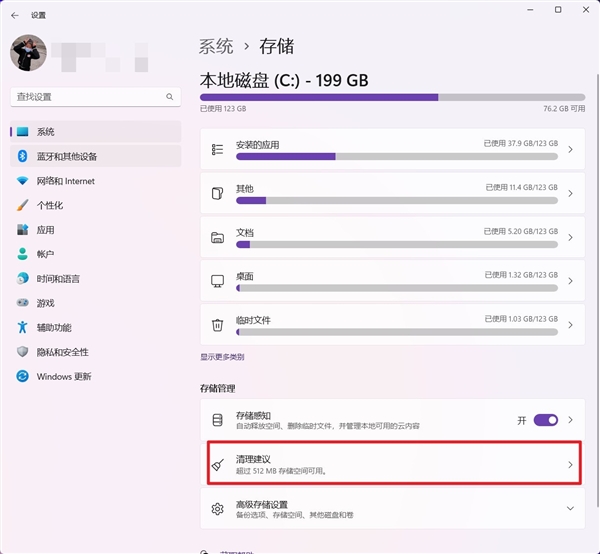Viewport: 600px width, 554px height.
Task: Open 清理建议 row
Action: click(x=394, y=463)
